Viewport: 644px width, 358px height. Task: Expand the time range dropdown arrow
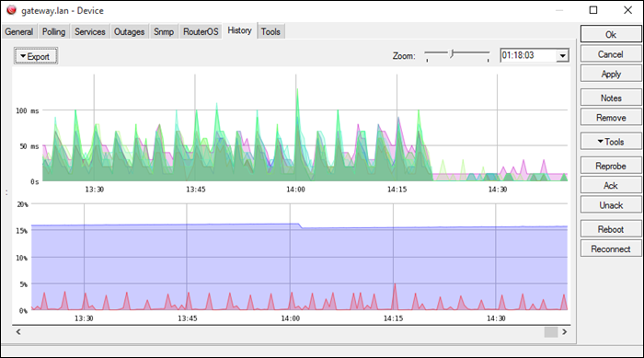[563, 55]
